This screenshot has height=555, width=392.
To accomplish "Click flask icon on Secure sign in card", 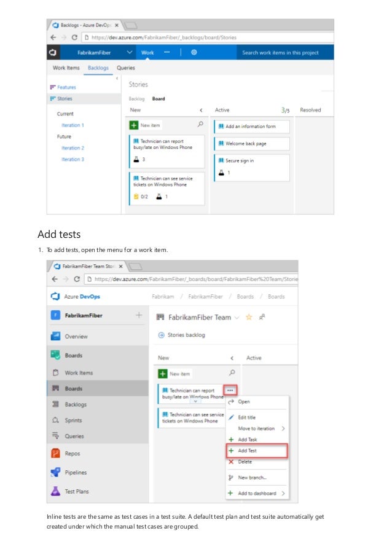I will point(221,173).
